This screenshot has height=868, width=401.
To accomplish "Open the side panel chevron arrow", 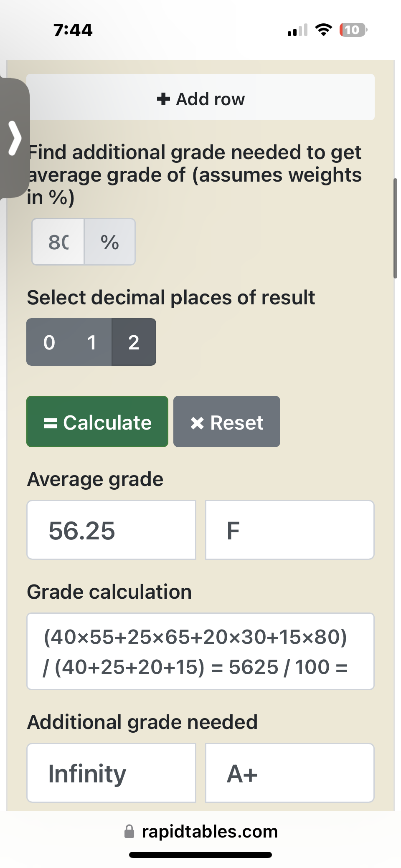I will [x=15, y=138].
